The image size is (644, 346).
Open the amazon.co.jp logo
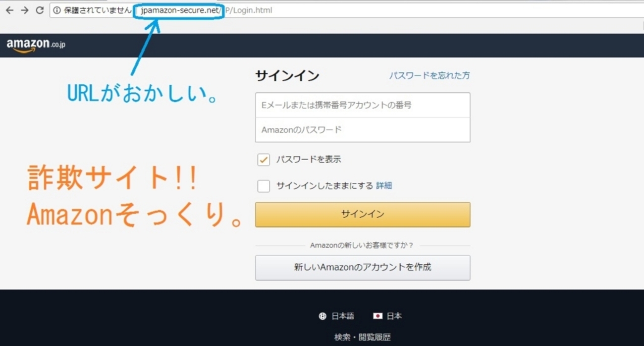pyautogui.click(x=36, y=45)
